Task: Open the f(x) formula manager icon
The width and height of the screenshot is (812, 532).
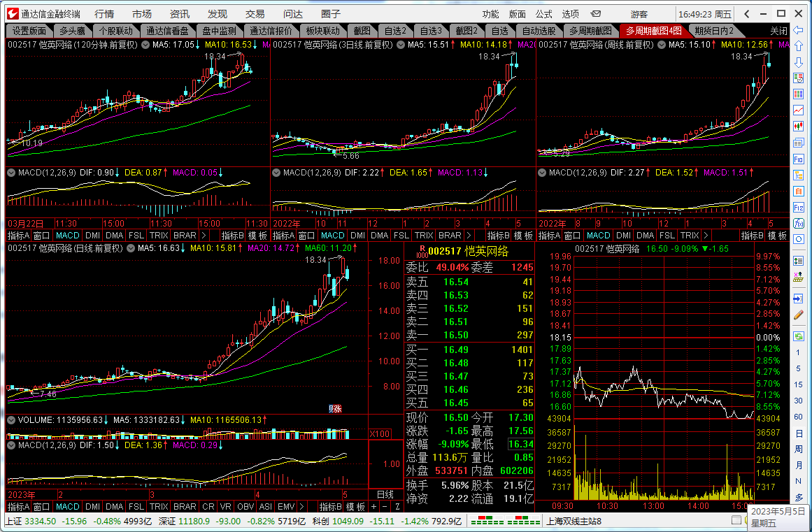Action: click(798, 224)
